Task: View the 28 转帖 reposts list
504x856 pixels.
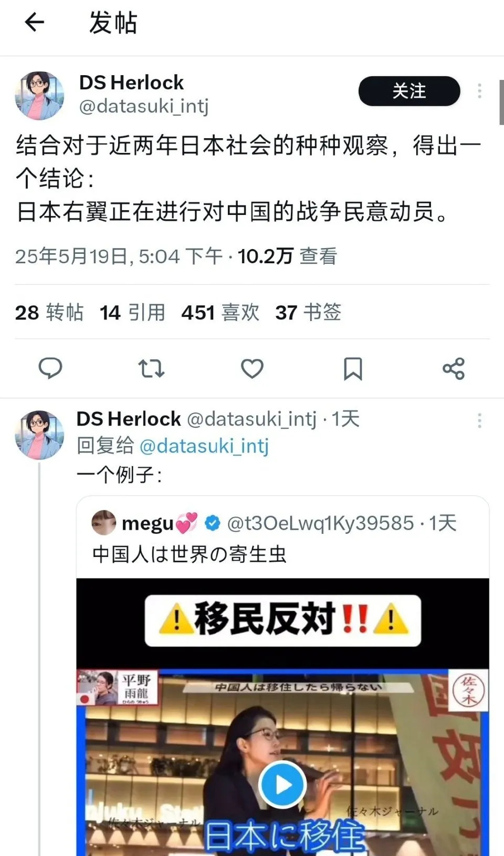Action: click(x=49, y=313)
